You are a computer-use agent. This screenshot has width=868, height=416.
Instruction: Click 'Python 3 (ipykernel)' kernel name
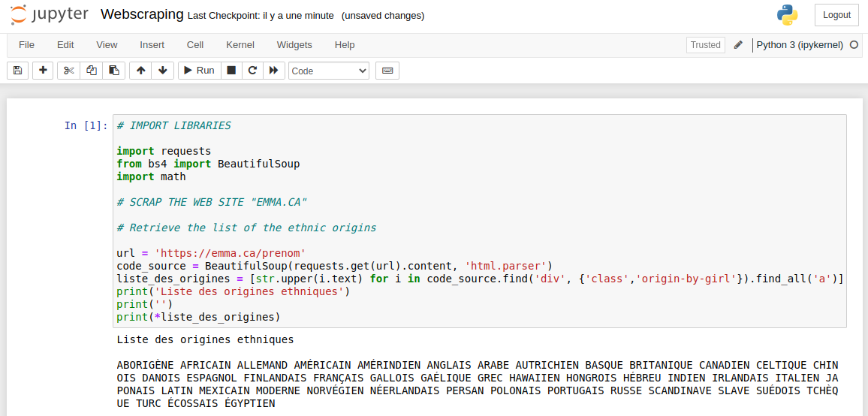pyautogui.click(x=800, y=45)
